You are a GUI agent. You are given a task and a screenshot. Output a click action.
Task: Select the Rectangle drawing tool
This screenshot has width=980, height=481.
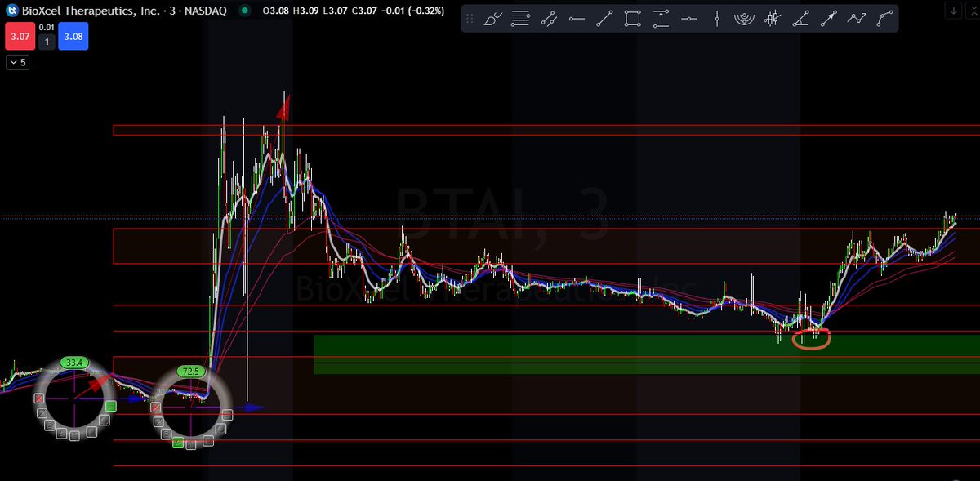633,19
